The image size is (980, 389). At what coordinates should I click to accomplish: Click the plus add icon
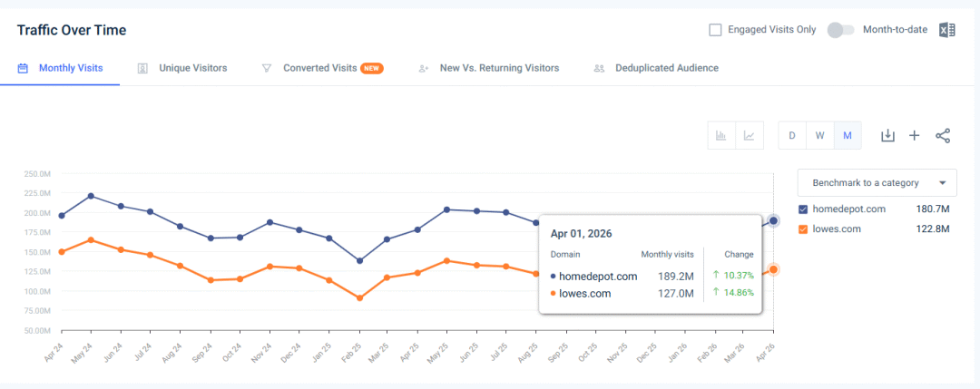(915, 135)
